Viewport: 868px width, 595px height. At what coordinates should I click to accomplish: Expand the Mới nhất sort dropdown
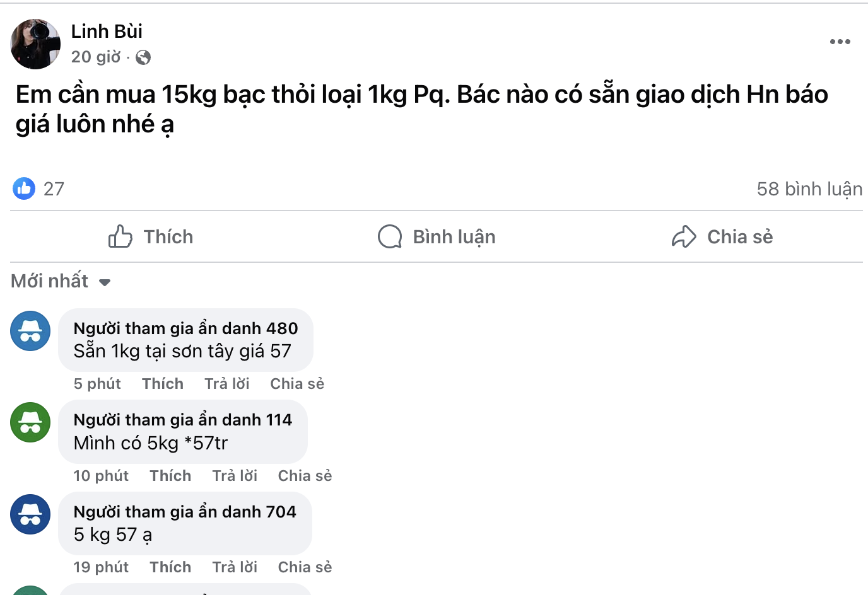[x=61, y=281]
